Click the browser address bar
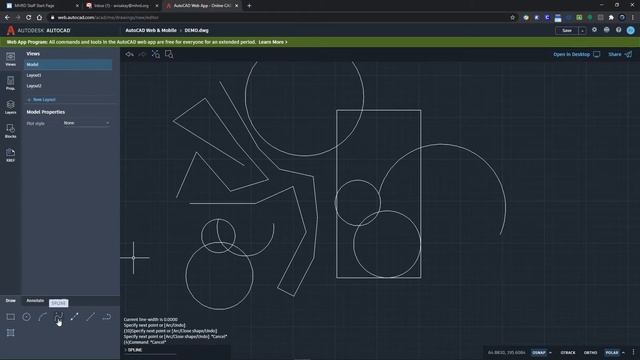This screenshot has width=640, height=360. tap(282, 18)
